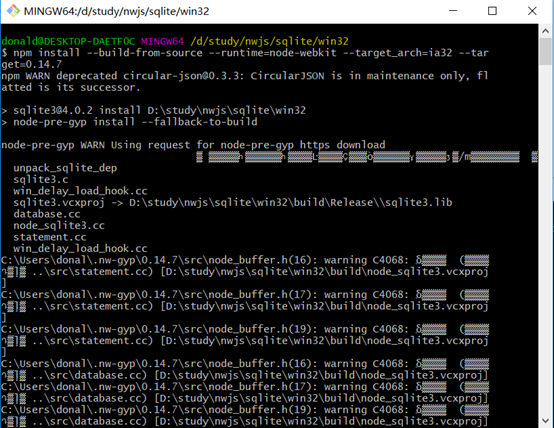The image size is (554, 428).
Task: Click first 'node_buffer.h(16)' warning for statement.cc
Action: pos(245,260)
